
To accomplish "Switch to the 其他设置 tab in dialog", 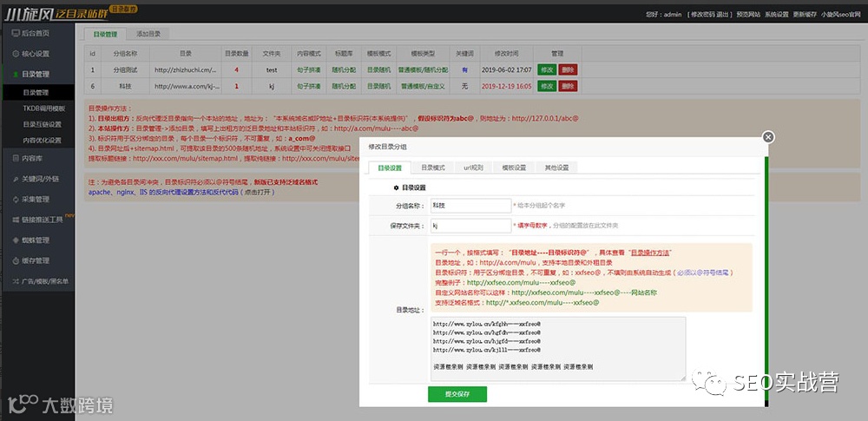I will (x=556, y=168).
